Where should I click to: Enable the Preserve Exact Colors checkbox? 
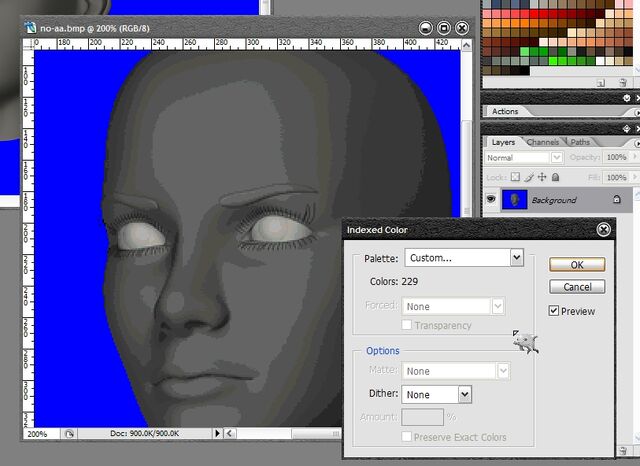point(407,437)
